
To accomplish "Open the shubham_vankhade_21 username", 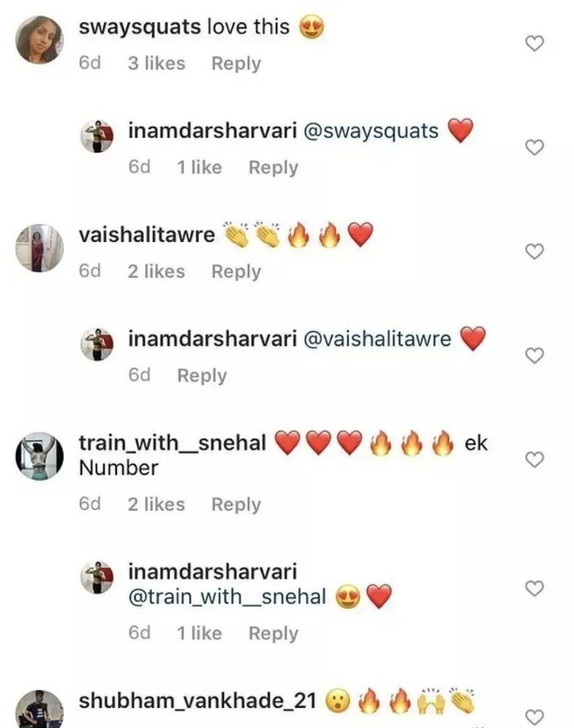I will tap(198, 701).
